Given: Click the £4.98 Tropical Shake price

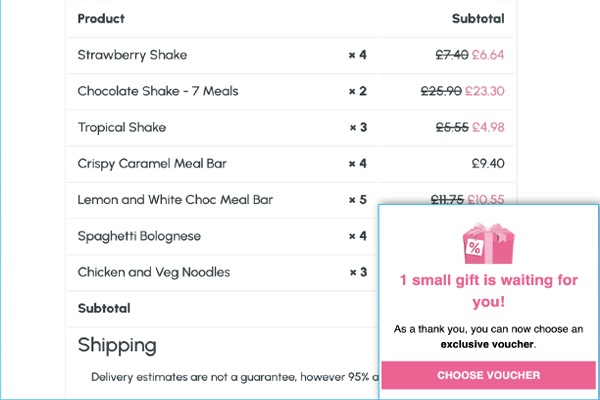Looking at the screenshot, I should (x=488, y=127).
